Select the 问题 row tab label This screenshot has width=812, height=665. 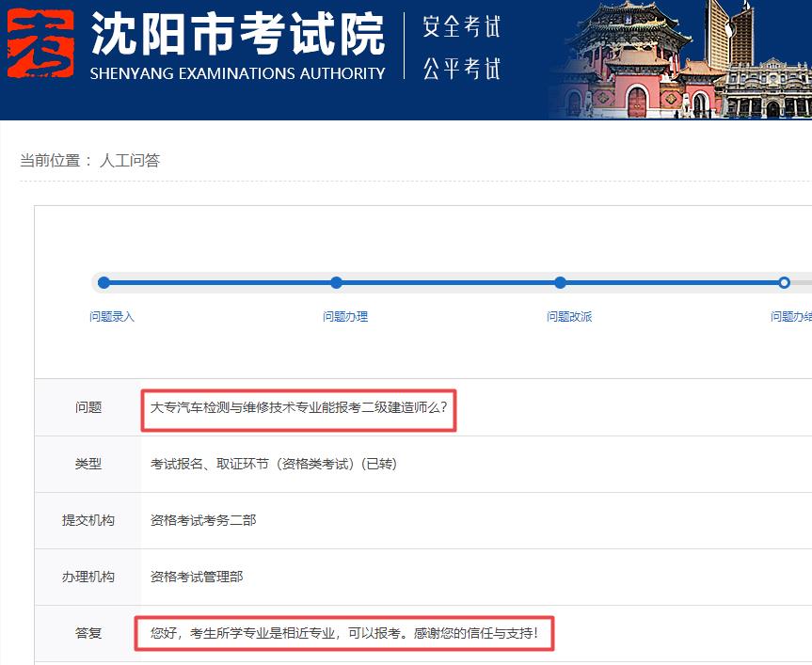coord(88,407)
